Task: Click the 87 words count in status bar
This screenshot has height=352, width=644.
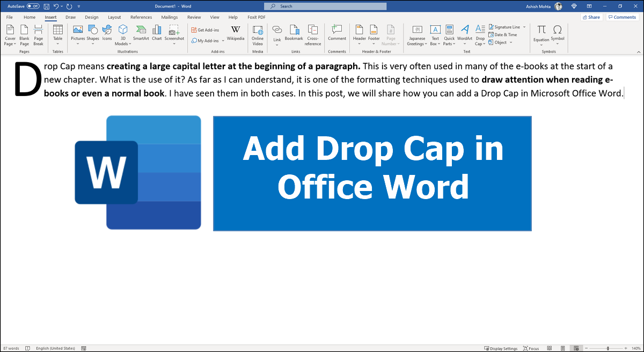Action: [10, 348]
